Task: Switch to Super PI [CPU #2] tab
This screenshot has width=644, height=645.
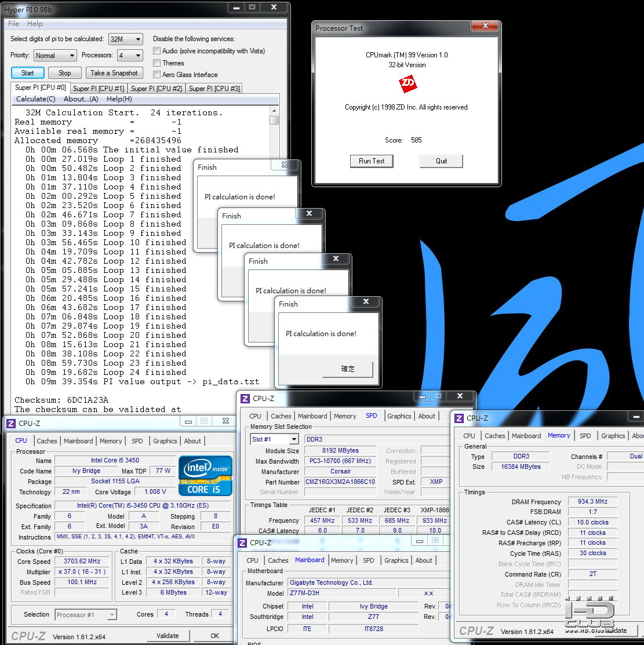Action: (x=157, y=89)
